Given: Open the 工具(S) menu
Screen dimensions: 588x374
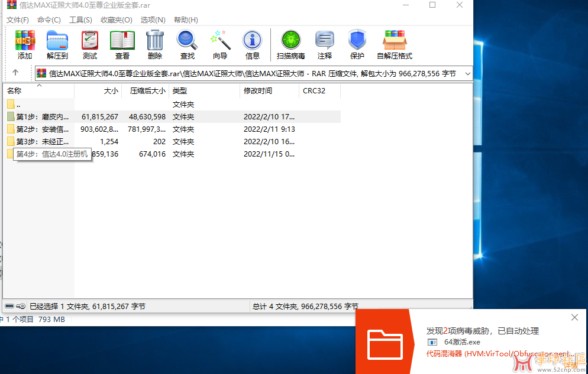Looking at the screenshot, I should click(80, 20).
